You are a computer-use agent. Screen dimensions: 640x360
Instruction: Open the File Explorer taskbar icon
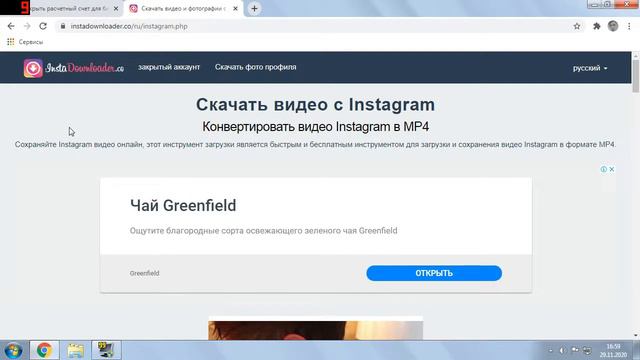click(76, 350)
